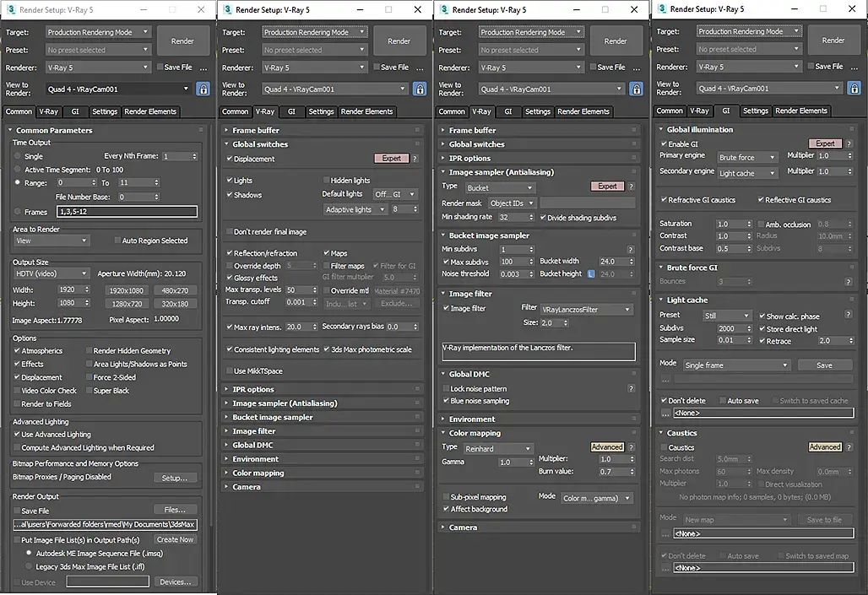
Task: Open Default lights dropdown
Action: pyautogui.click(x=394, y=194)
